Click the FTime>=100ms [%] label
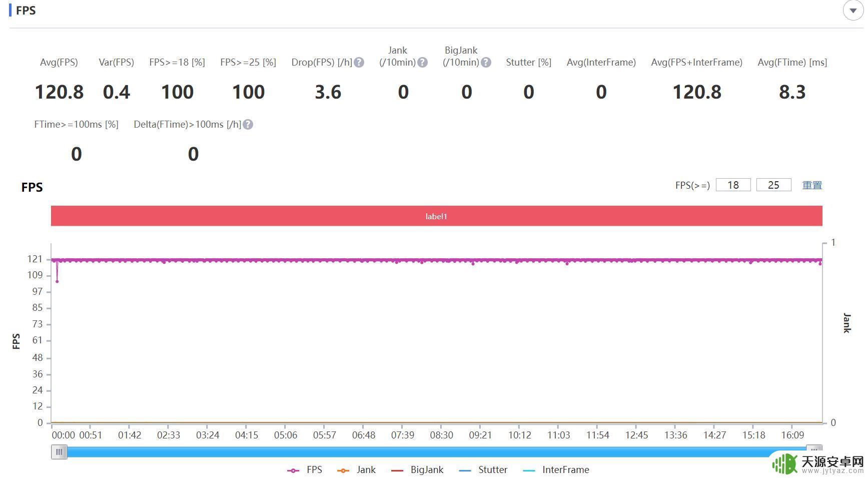 pyautogui.click(x=76, y=125)
